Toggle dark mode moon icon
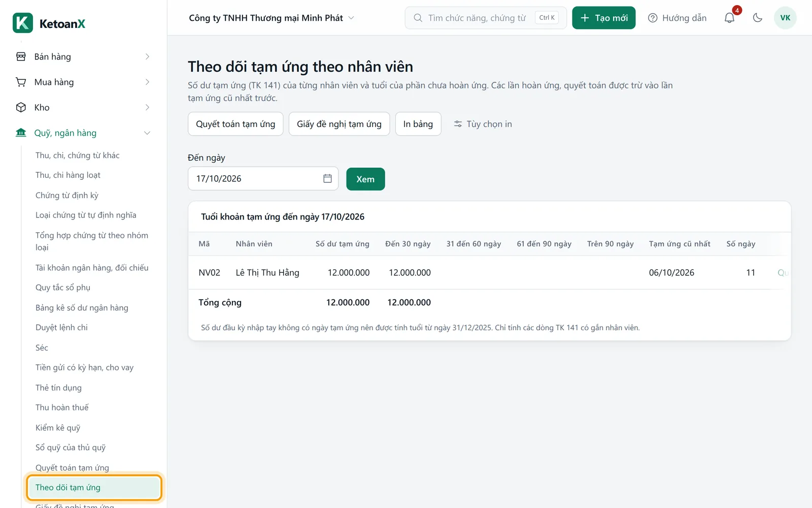The height and width of the screenshot is (508, 812). (x=758, y=18)
